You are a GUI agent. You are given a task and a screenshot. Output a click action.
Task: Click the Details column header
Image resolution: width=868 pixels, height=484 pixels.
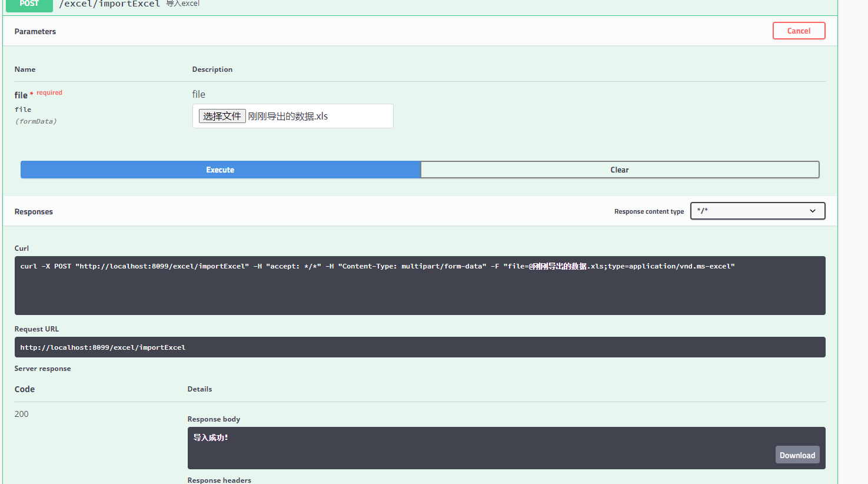tap(199, 389)
